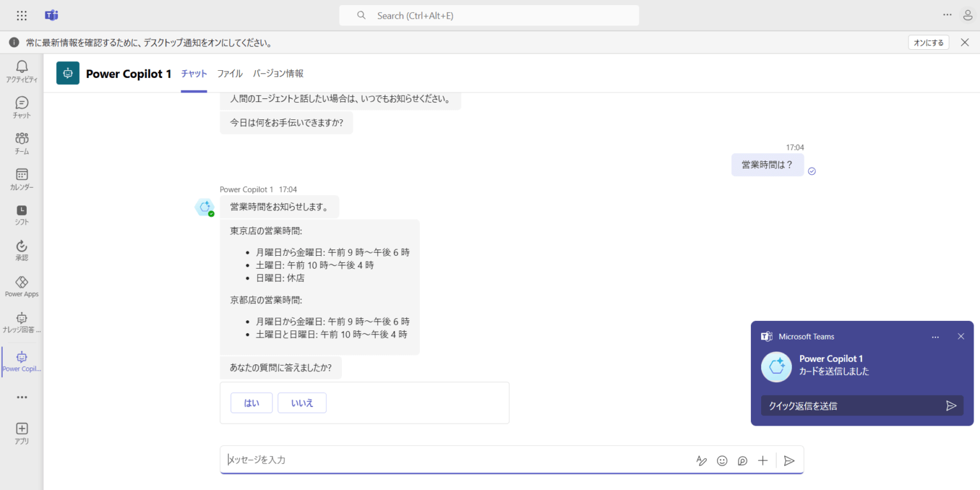980x490 pixels.
Task: Switch to チャット in the left sidebar
Action: pos(21,107)
